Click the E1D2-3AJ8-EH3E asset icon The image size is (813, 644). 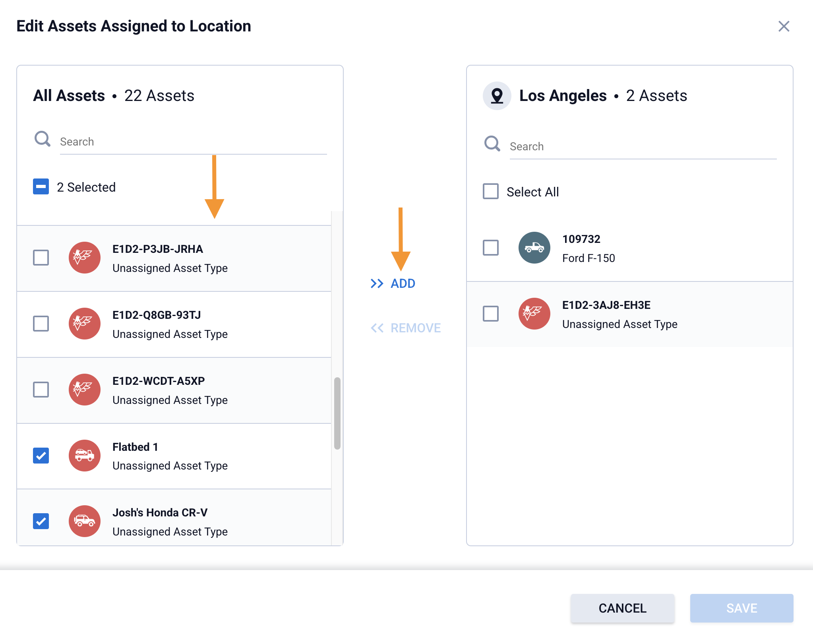coord(534,314)
